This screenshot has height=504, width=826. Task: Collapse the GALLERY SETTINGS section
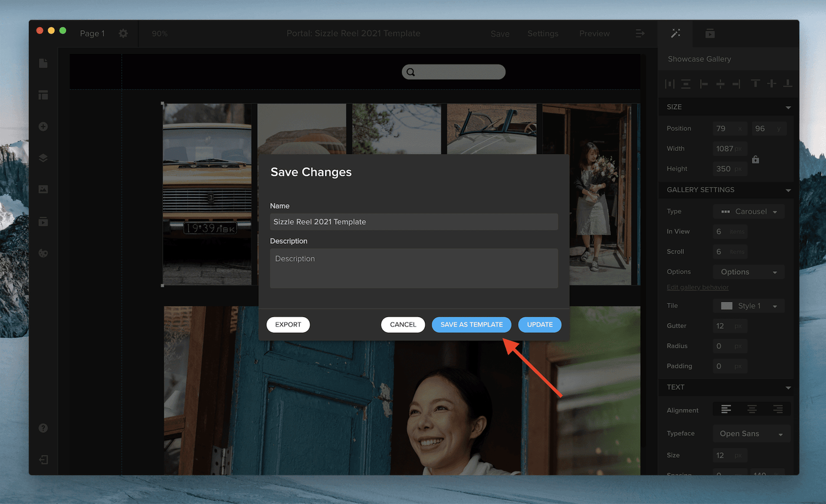point(788,190)
